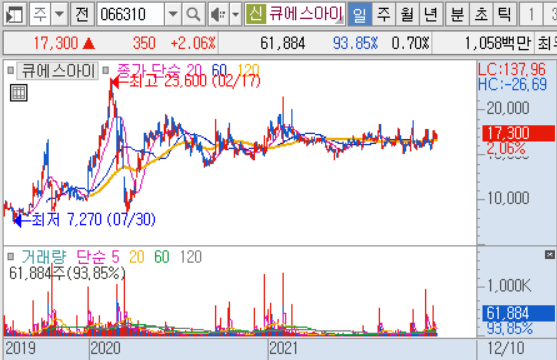Click the red 17,300 price tag on axis
Screen dimensions: 557x360
pyautogui.click(x=518, y=133)
